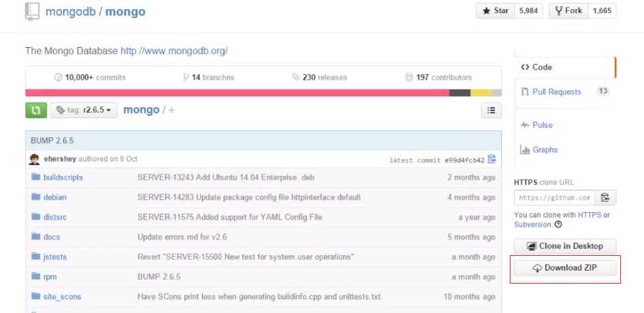644x313 pixels.
Task: View the 197 contributors page
Action: click(438, 77)
